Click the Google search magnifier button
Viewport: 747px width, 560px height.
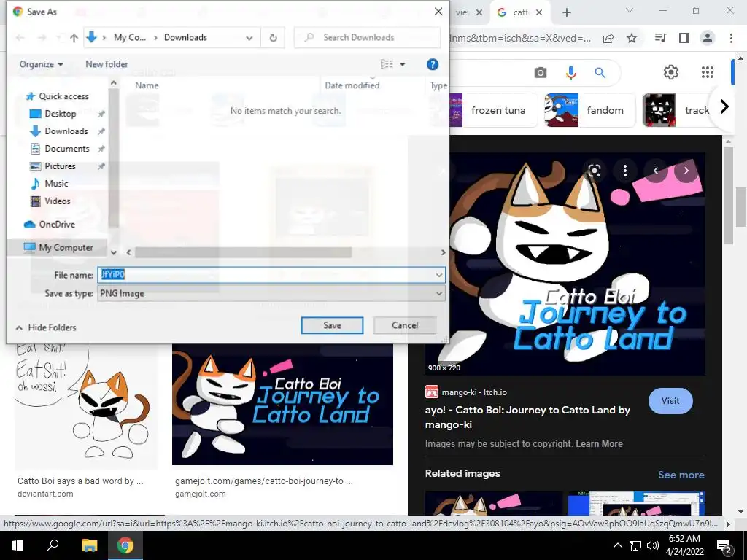[600, 72]
